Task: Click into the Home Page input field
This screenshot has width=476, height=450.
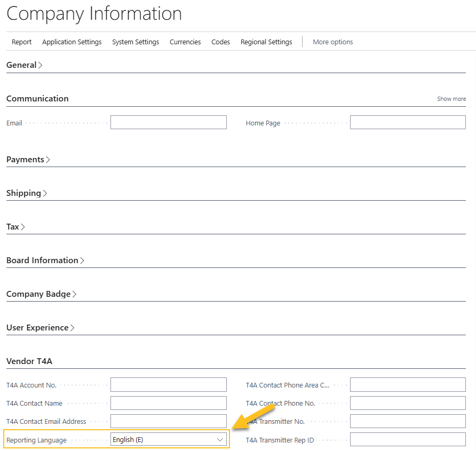Action: click(x=407, y=122)
